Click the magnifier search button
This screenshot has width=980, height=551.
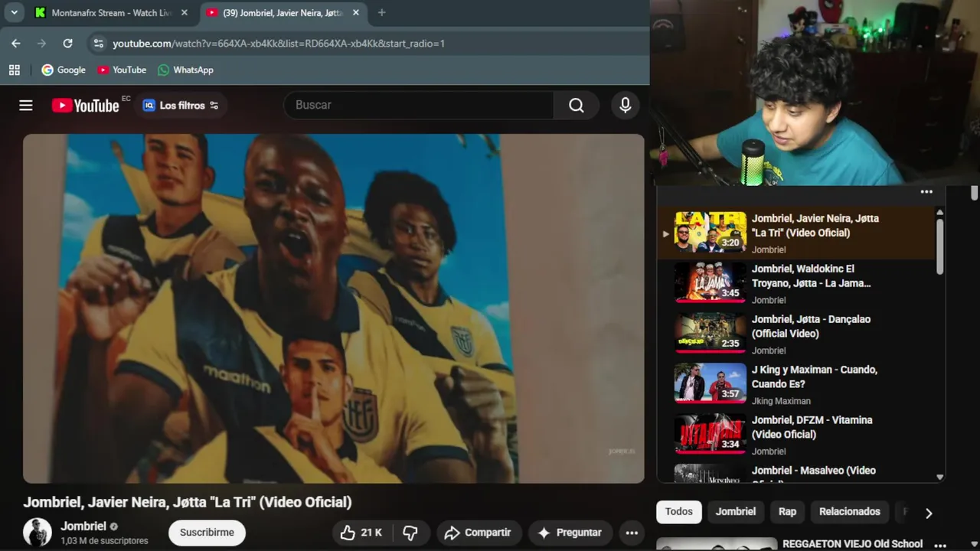pyautogui.click(x=577, y=105)
